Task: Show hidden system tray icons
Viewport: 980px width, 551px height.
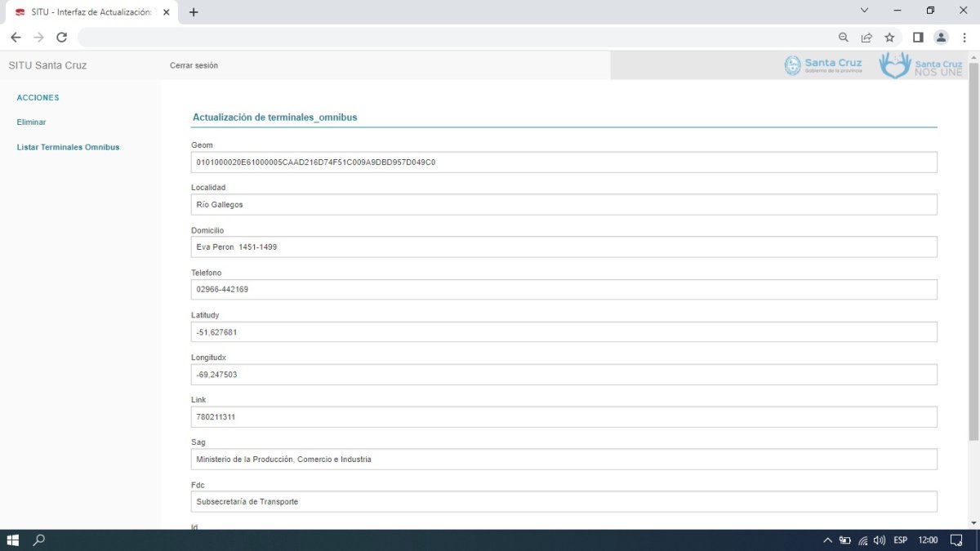Action: coord(827,540)
